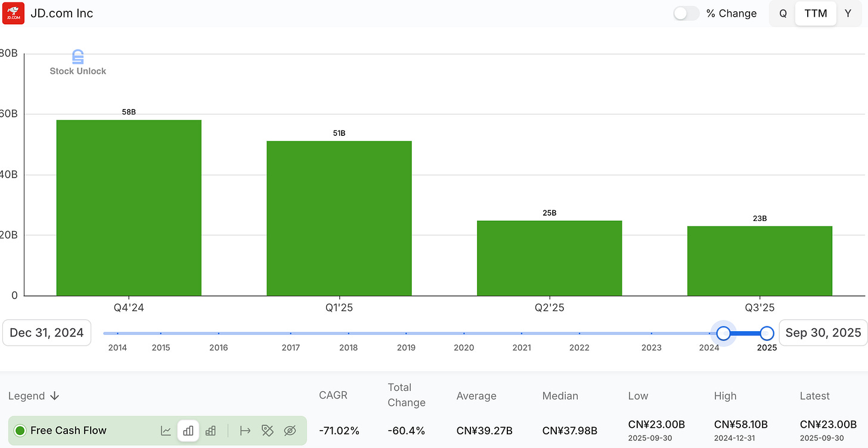Click the Stock Unlock watermark logo

[77, 58]
